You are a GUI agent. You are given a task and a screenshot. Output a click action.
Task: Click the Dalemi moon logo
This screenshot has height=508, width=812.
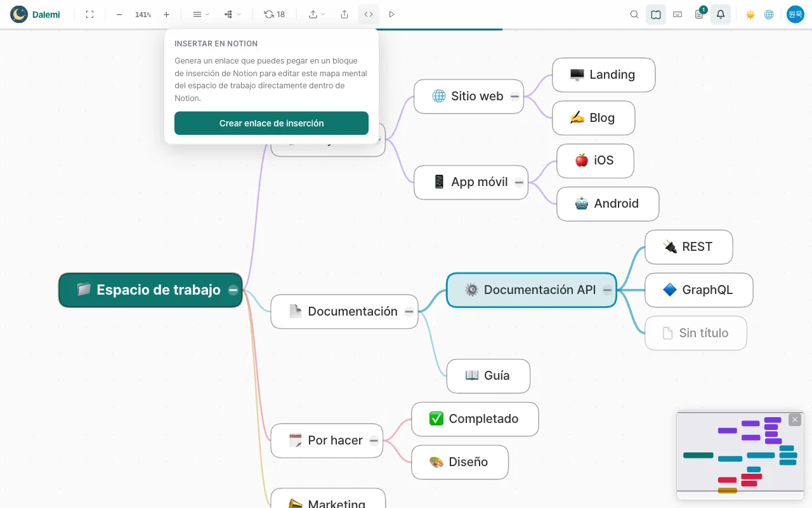[x=19, y=14]
